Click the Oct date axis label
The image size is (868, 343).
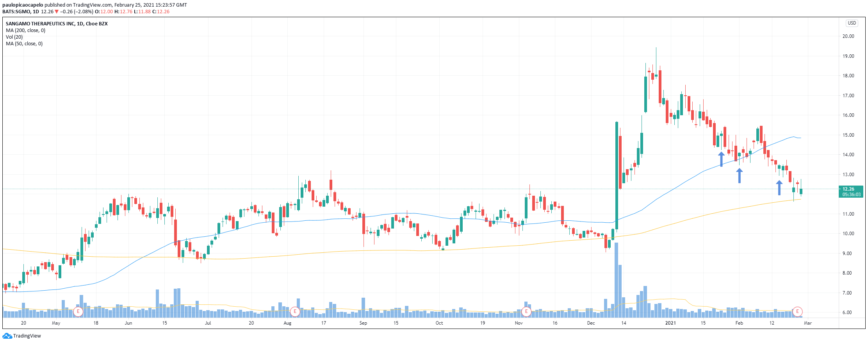pyautogui.click(x=439, y=323)
